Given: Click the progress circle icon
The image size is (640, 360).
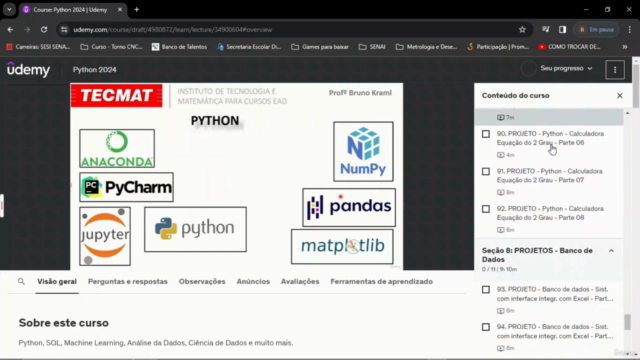Looking at the screenshot, I should click(528, 69).
